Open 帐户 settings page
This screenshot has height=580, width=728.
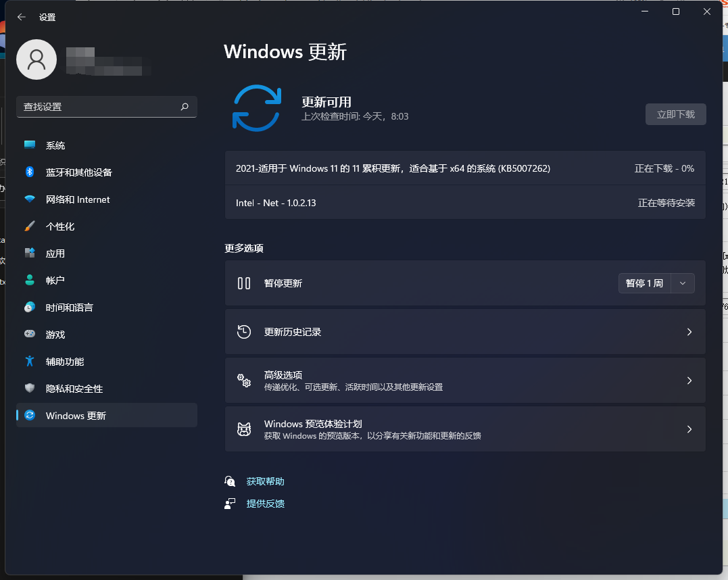click(107, 280)
